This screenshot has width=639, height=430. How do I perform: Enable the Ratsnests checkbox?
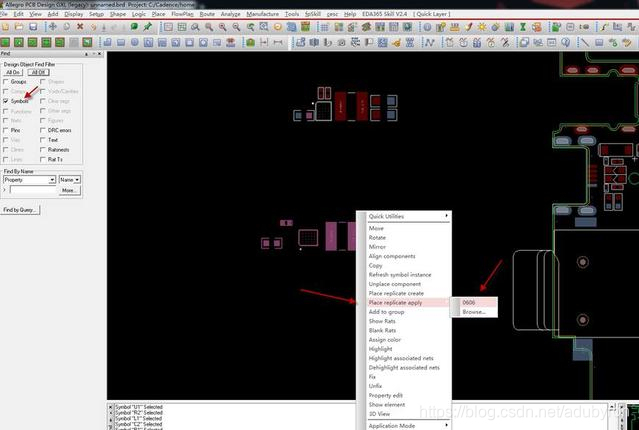[43, 150]
